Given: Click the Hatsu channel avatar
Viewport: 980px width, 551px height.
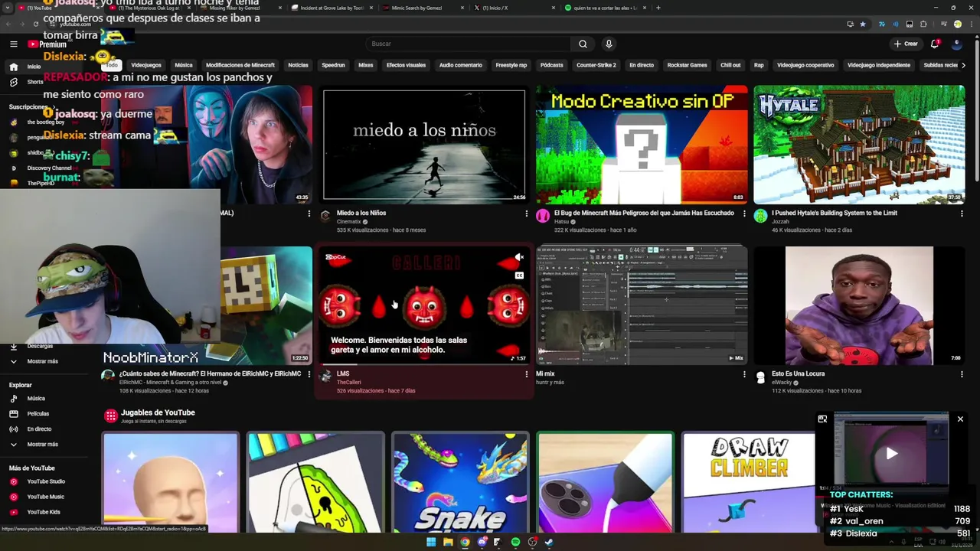Looking at the screenshot, I should click(x=543, y=216).
